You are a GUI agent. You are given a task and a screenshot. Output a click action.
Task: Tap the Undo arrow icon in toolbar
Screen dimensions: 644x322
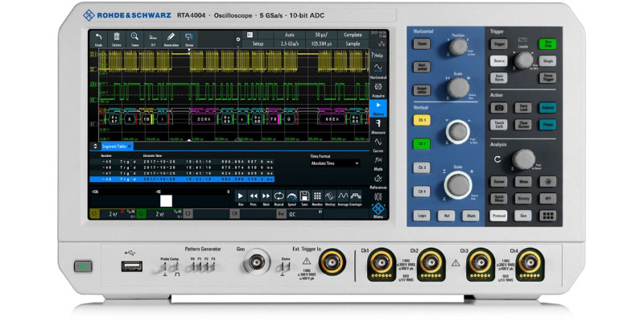tap(98, 39)
